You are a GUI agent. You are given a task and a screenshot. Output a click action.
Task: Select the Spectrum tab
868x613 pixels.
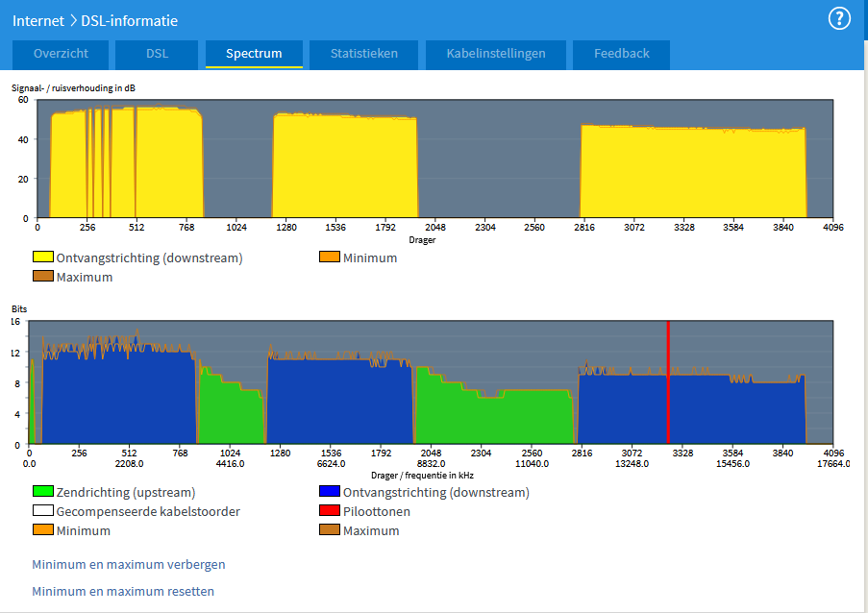click(x=254, y=54)
